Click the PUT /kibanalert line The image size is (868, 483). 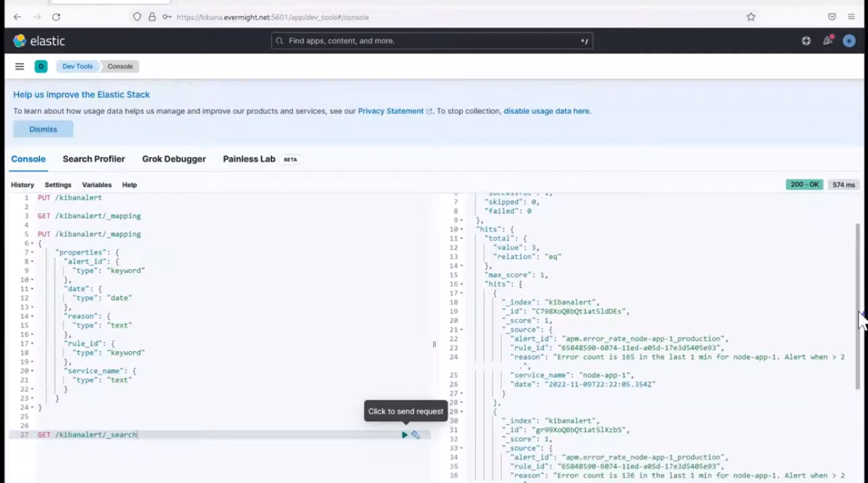pyautogui.click(x=69, y=198)
